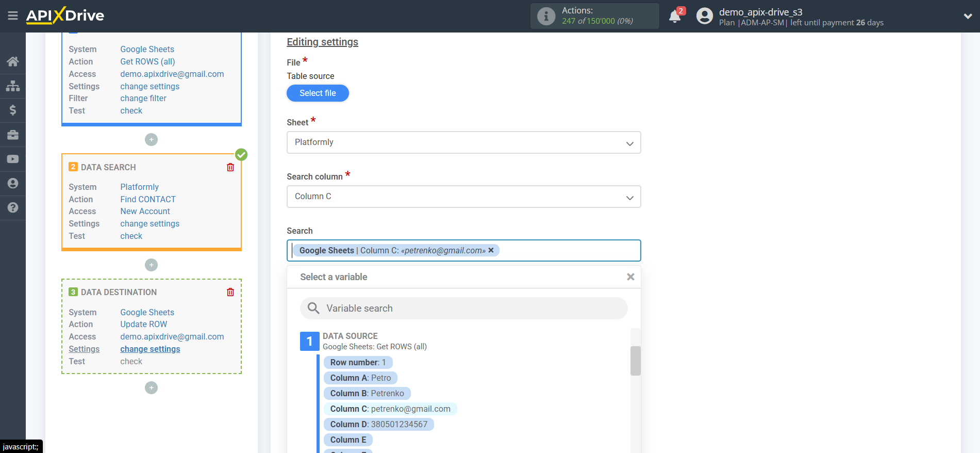This screenshot has height=453, width=980.
Task: Open the Search column dropdown
Action: point(463,197)
